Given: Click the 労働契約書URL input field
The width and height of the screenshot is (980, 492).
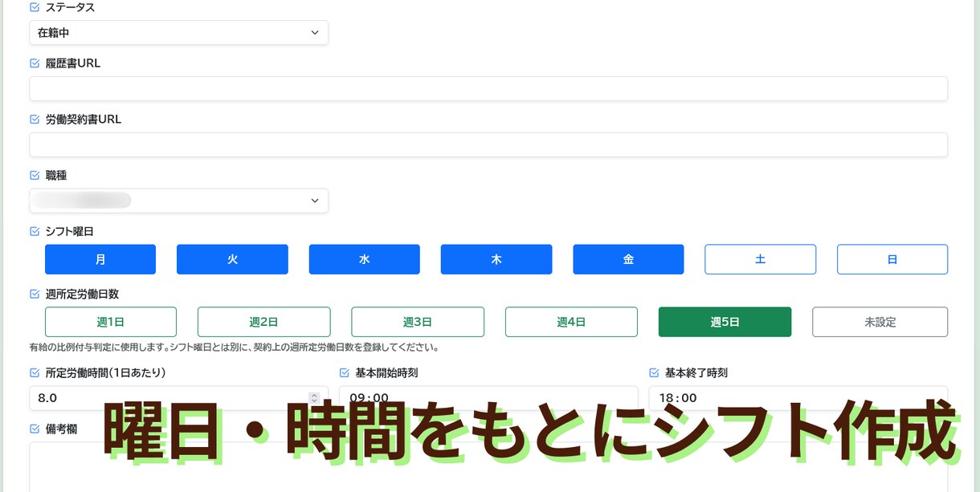Looking at the screenshot, I should [488, 144].
